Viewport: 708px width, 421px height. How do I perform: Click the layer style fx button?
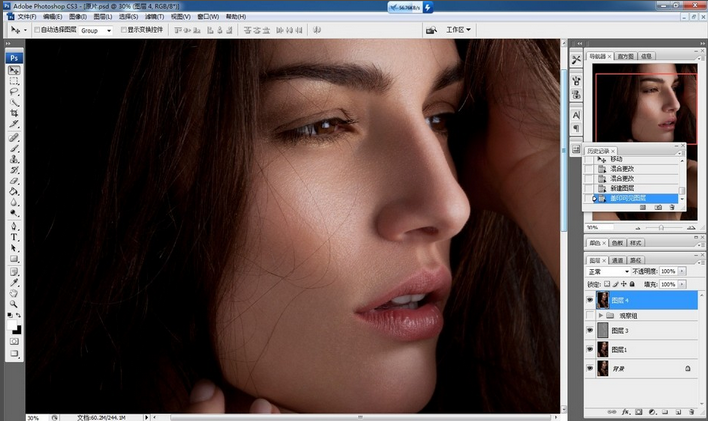coord(625,412)
